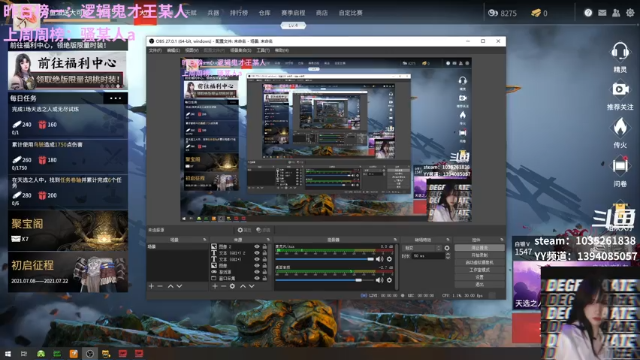Move selected source up arrow
This screenshot has height=360, width=640.
[243, 287]
